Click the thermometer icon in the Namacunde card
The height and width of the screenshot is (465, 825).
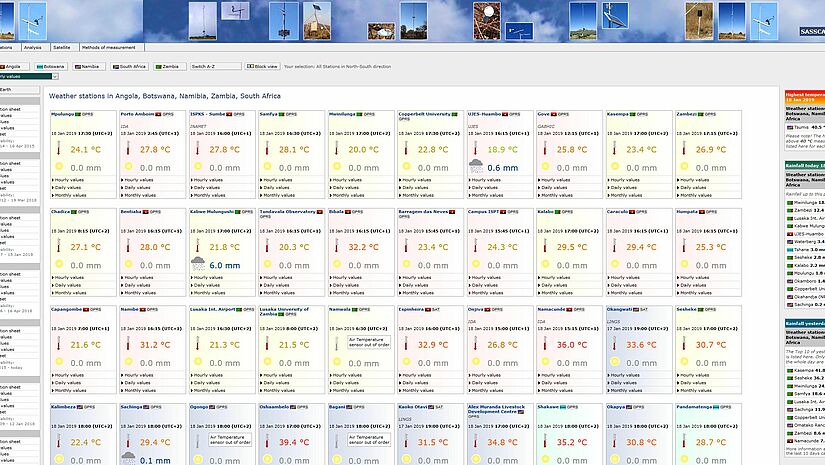click(x=545, y=344)
